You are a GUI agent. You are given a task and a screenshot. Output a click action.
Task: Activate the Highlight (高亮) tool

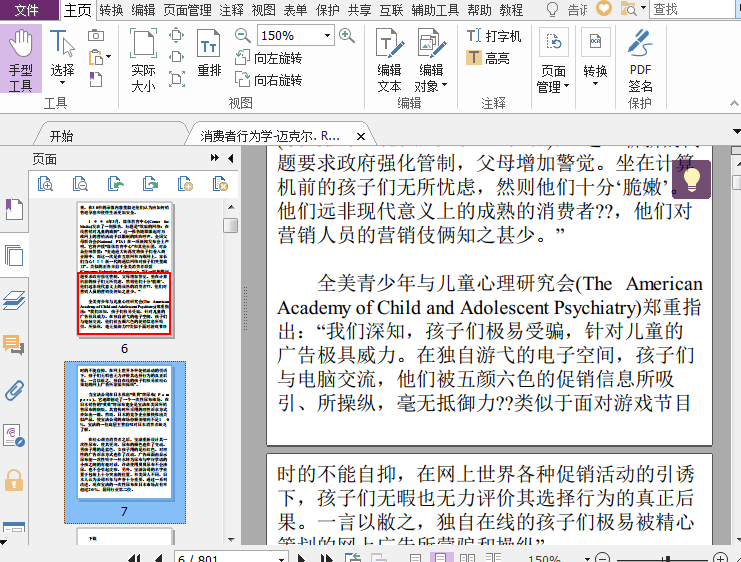click(487, 58)
